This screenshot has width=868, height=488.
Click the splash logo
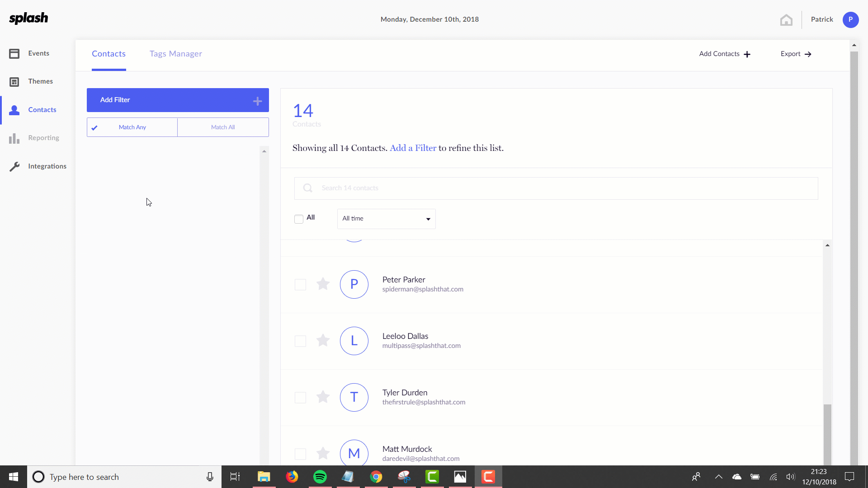28,18
